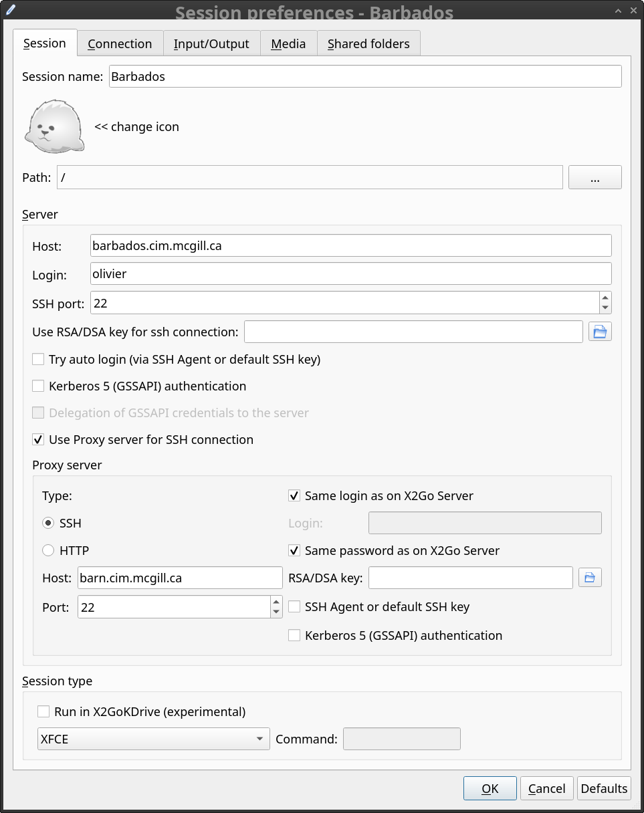Open folder browser for proxy RSA/DSA key

[589, 578]
